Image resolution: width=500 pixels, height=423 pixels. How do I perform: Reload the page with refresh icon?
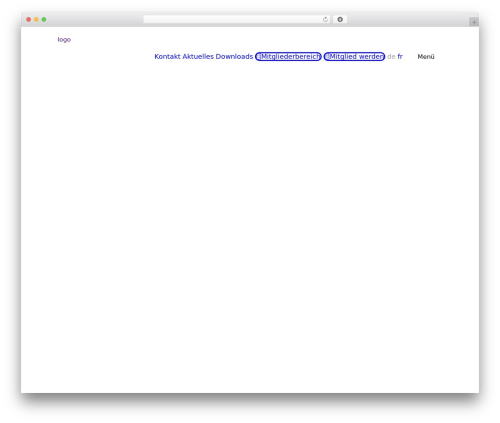(x=325, y=20)
